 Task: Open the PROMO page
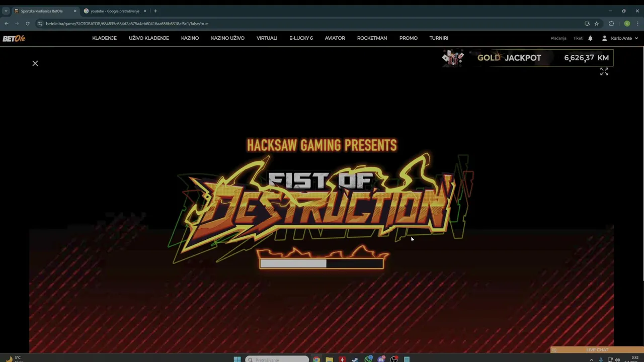pyautogui.click(x=408, y=38)
